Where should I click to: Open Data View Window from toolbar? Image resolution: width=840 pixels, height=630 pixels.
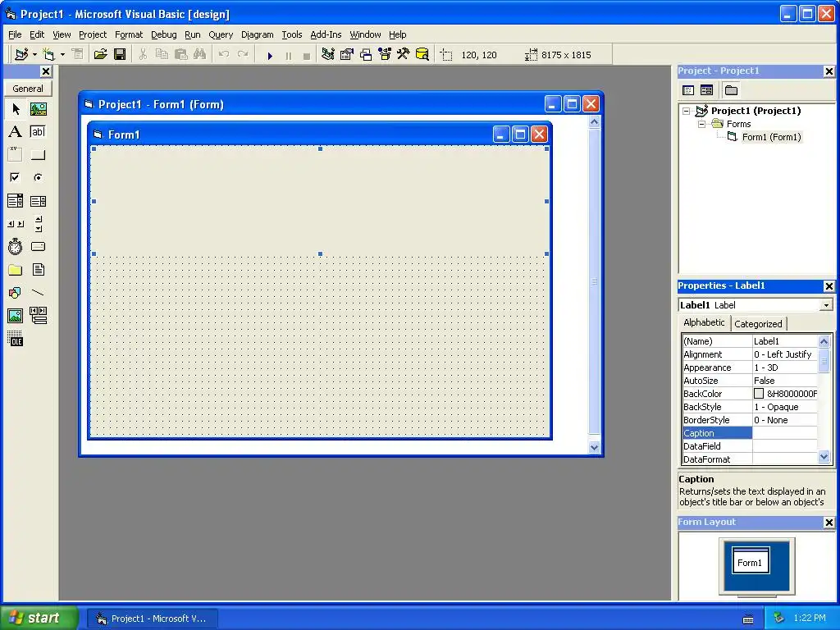[x=422, y=55]
